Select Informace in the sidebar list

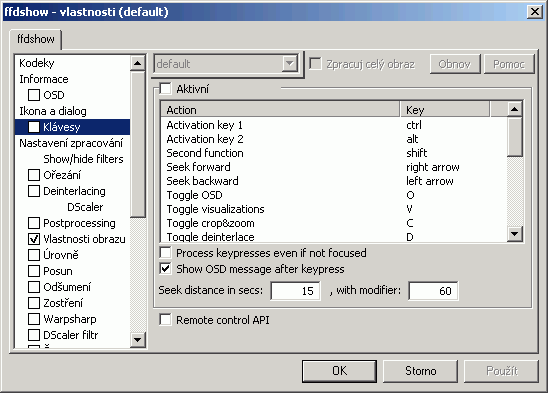coord(44,79)
